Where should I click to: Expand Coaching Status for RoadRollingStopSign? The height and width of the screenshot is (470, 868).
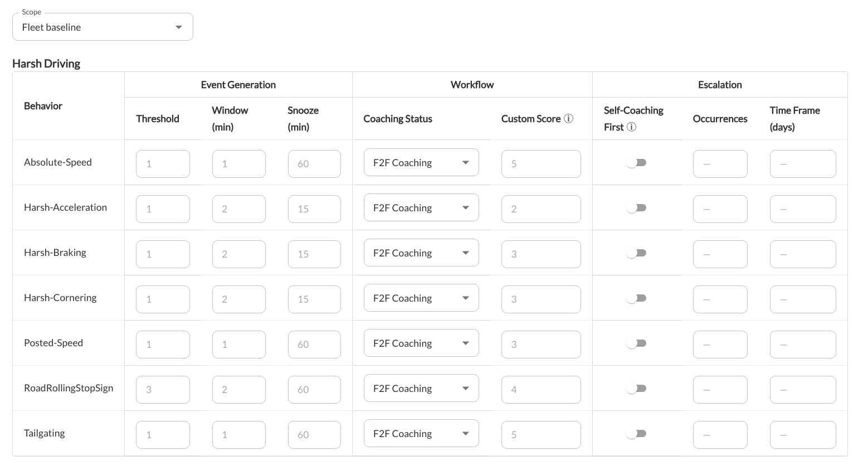(x=421, y=389)
